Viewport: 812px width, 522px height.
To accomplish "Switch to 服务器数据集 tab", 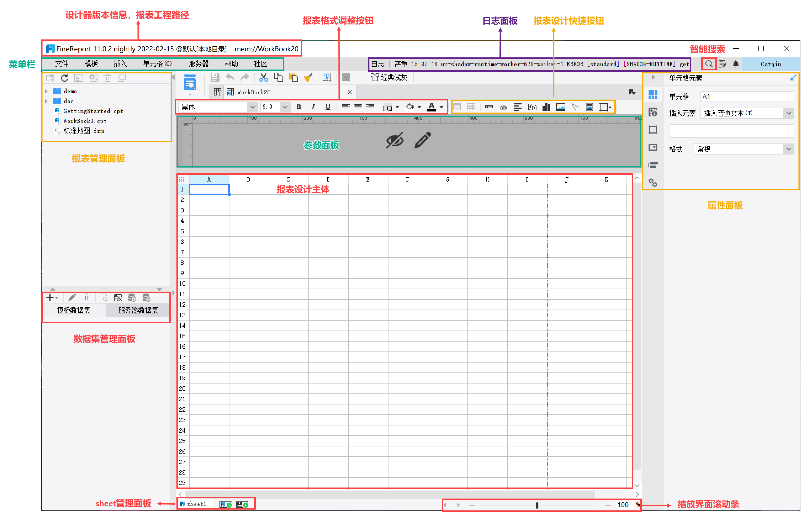I will click(x=138, y=310).
